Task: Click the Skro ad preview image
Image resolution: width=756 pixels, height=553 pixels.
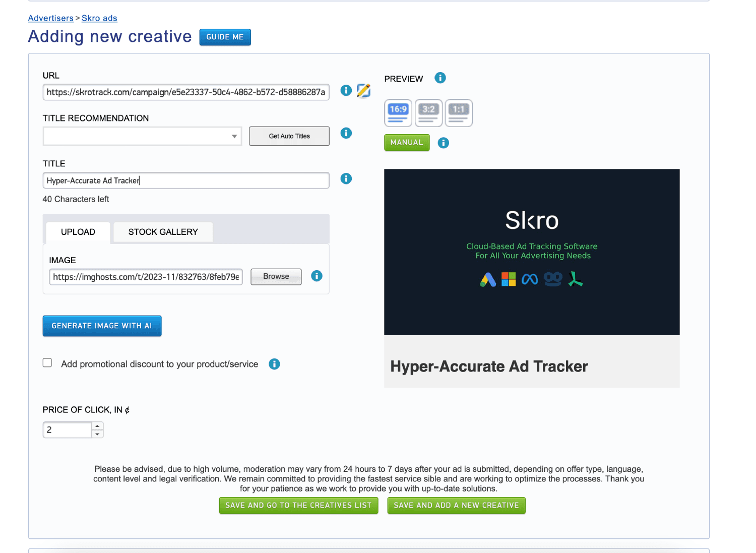Action: coord(532,252)
